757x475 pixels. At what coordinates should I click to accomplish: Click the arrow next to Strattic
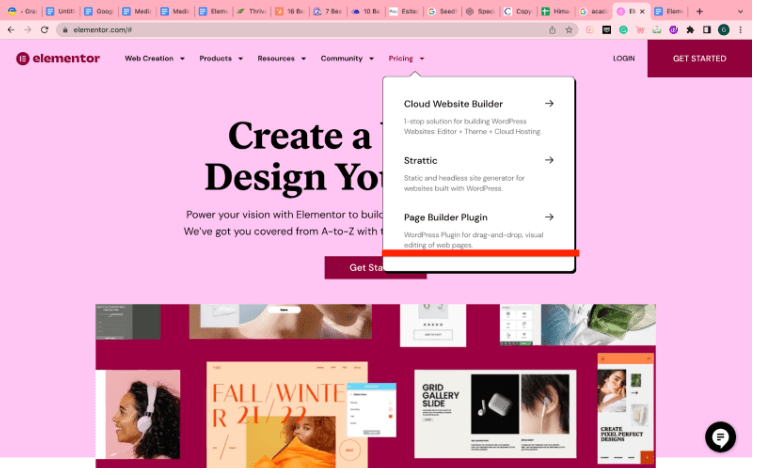pos(549,160)
